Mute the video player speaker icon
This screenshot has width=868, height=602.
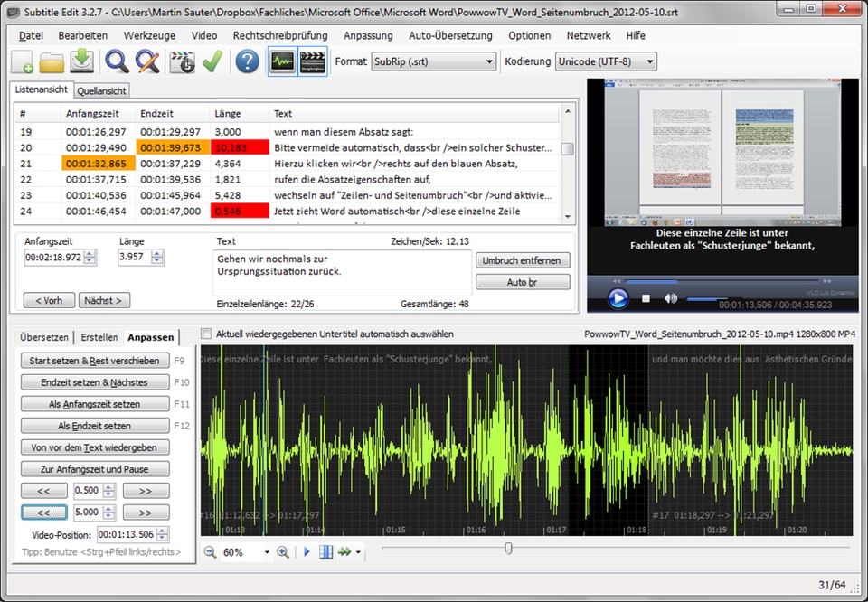(x=670, y=299)
